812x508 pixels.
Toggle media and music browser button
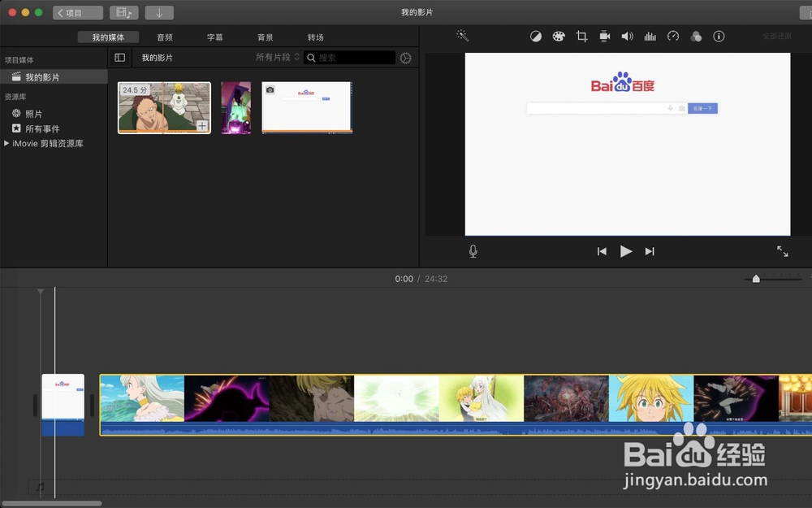123,13
